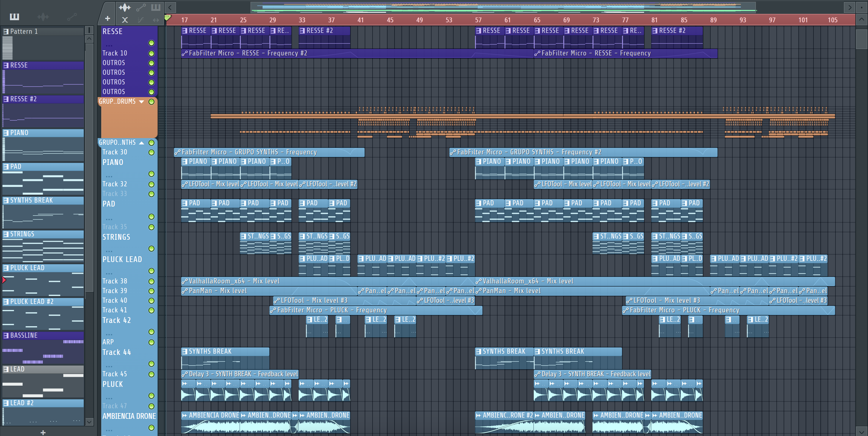The image size is (868, 436).
Task: Select the AMBIENCIA DRONE track header
Action: [129, 422]
